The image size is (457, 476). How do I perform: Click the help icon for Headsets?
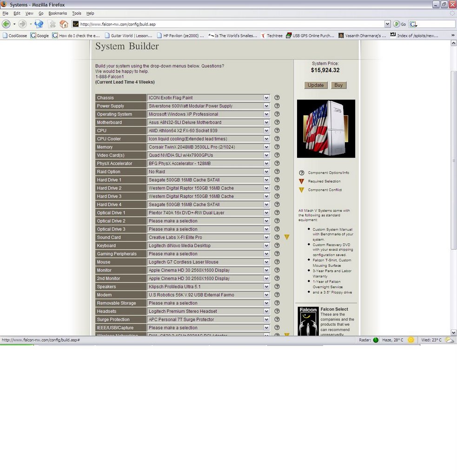click(x=277, y=311)
